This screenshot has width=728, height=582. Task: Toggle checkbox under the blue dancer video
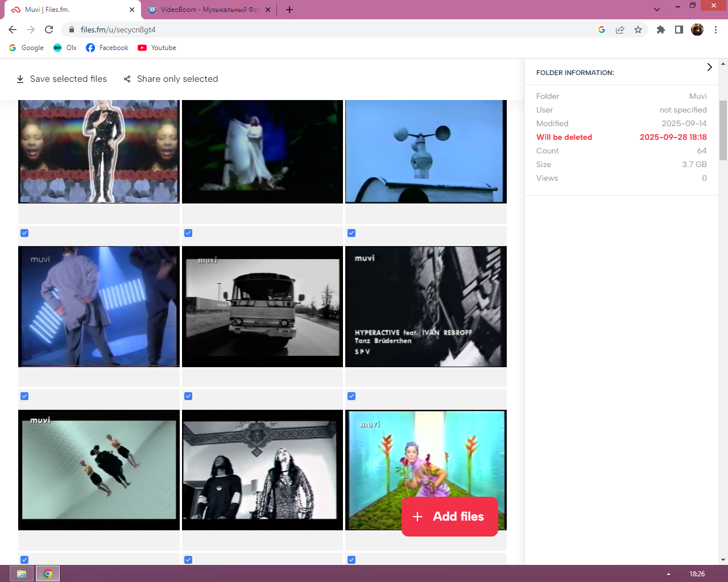[24, 396]
